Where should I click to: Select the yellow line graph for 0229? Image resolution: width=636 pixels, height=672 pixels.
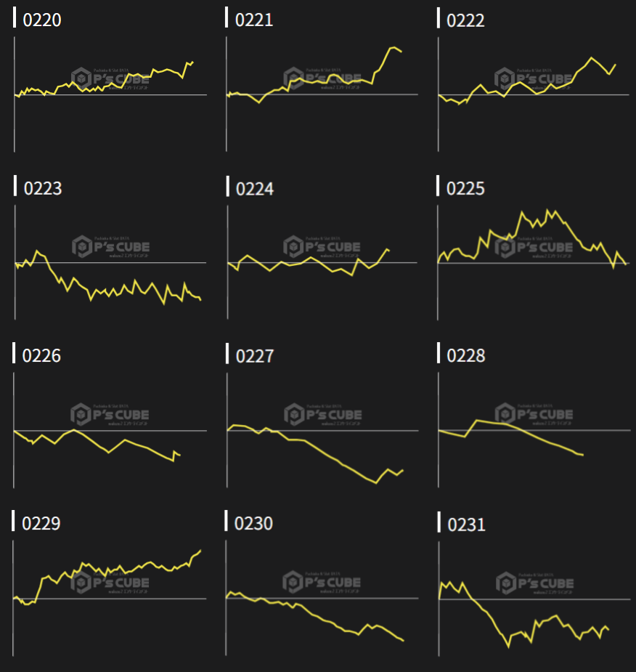[x=109, y=569]
